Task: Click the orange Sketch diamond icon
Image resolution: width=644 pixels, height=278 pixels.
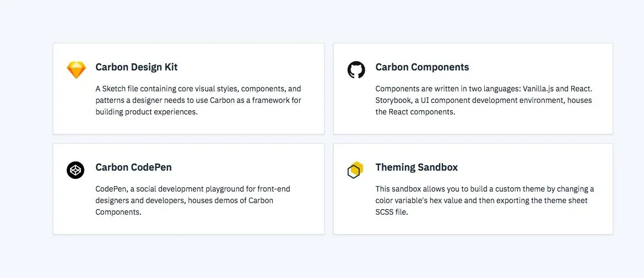Action: [77, 70]
